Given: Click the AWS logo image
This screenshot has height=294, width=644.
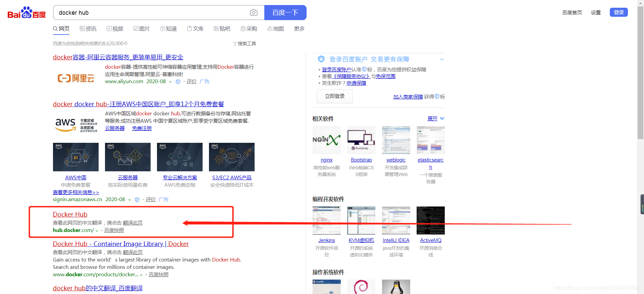Looking at the screenshot, I should [76, 125].
